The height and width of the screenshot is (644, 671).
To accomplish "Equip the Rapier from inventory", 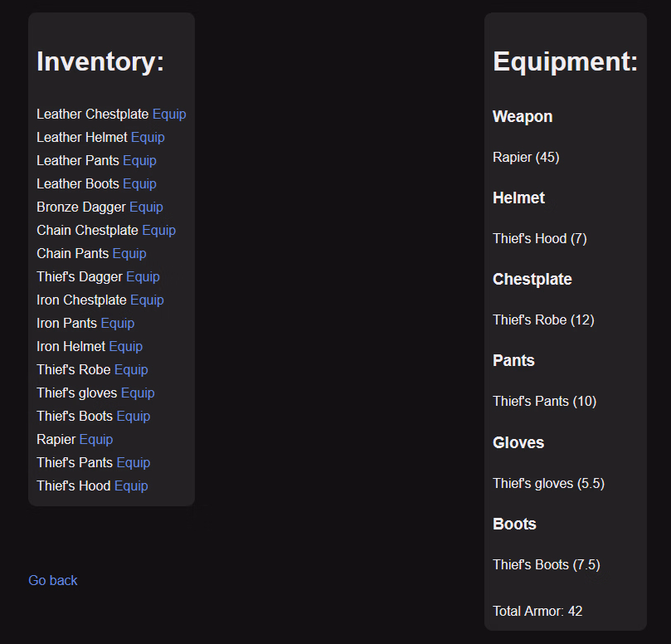I will click(x=96, y=440).
